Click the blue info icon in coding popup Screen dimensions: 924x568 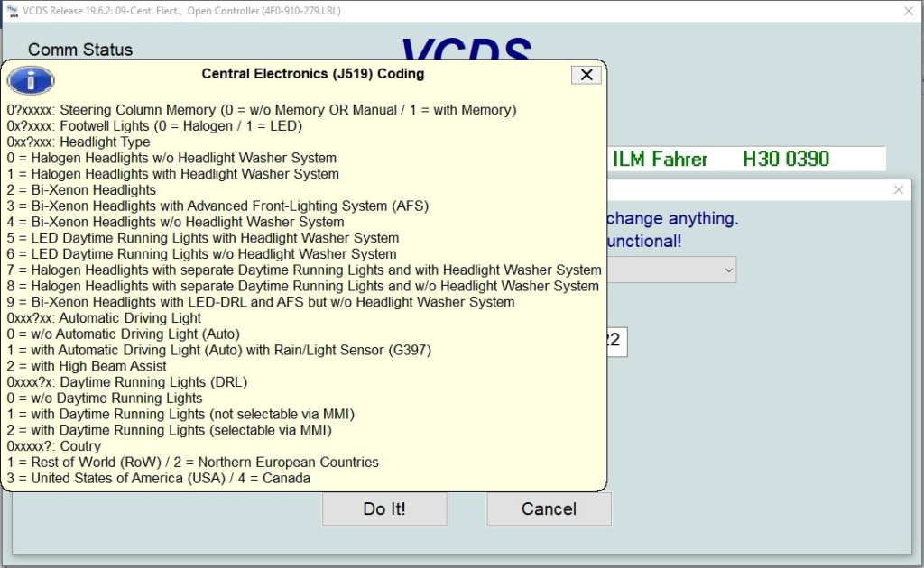click(31, 80)
